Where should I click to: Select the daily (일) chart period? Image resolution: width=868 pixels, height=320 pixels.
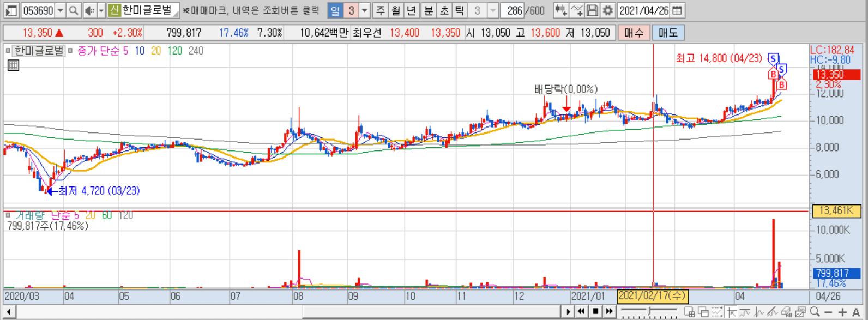[x=335, y=10]
